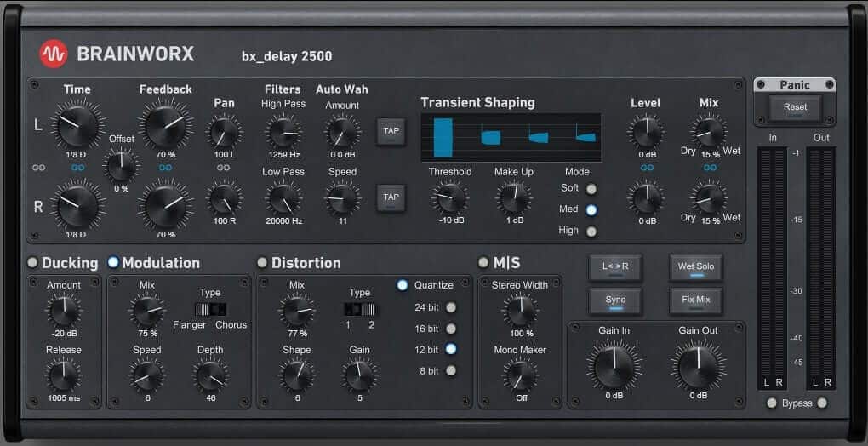Click the Bypass left LED
Image resolution: width=868 pixels, height=446 pixels.
click(772, 403)
